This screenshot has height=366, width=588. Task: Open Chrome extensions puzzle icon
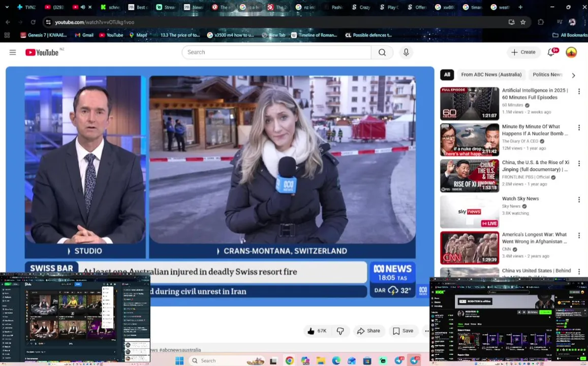[x=540, y=22]
